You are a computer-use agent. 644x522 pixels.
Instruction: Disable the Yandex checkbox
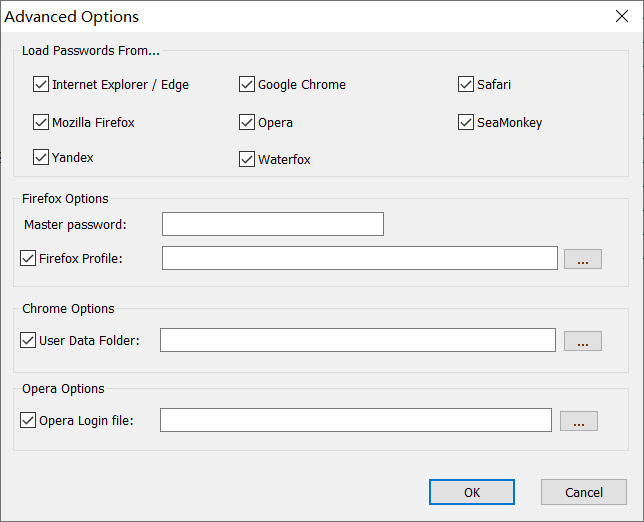pyautogui.click(x=41, y=158)
